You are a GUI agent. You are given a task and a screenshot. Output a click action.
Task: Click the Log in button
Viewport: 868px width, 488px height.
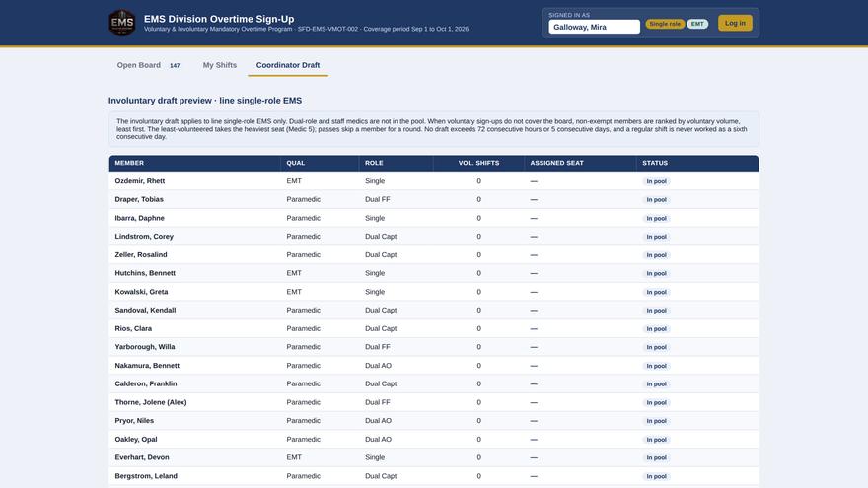735,23
